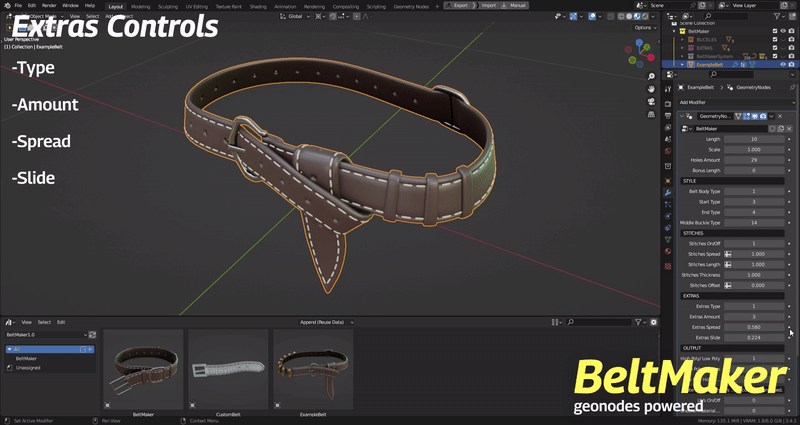Select solid viewport shading sphere
Image resolution: width=800 pixels, height=425 pixels.
629,16
